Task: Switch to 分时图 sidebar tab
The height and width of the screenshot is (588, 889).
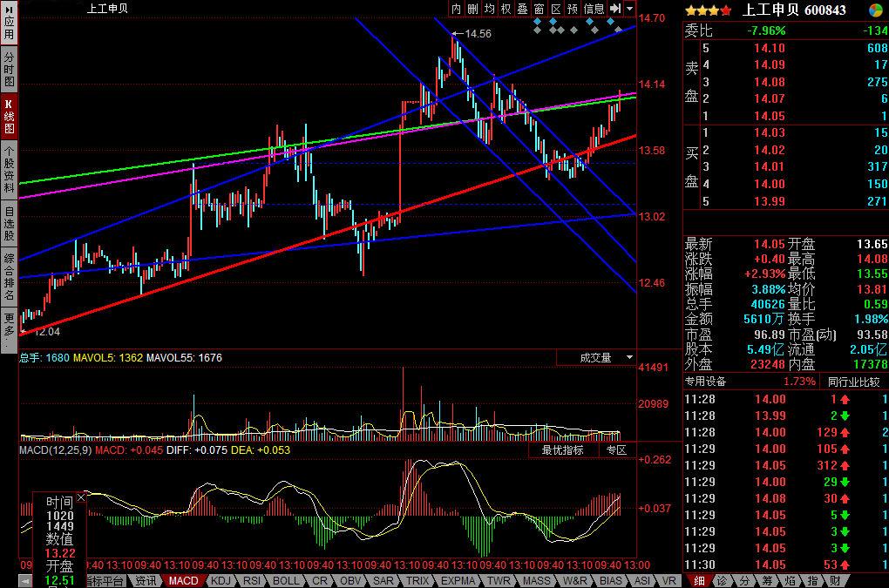Action: click(9, 69)
